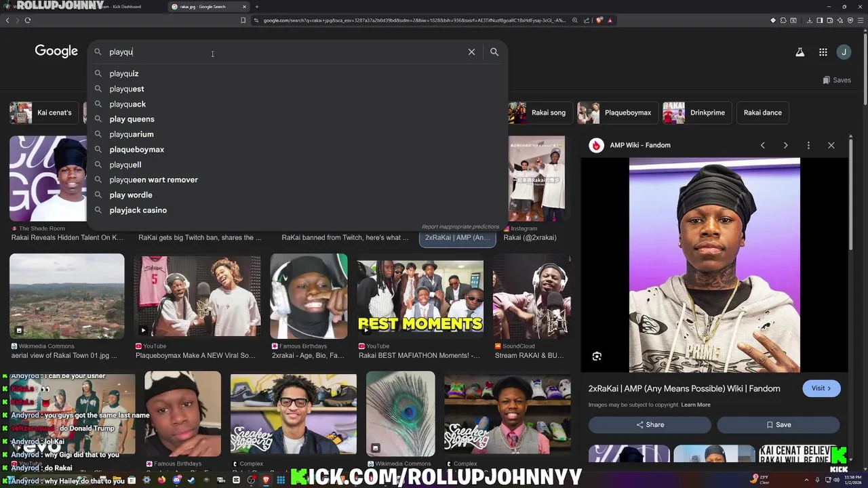Viewport: 868px width, 488px height.
Task: Clear the search box with the X icon
Action: point(471,52)
